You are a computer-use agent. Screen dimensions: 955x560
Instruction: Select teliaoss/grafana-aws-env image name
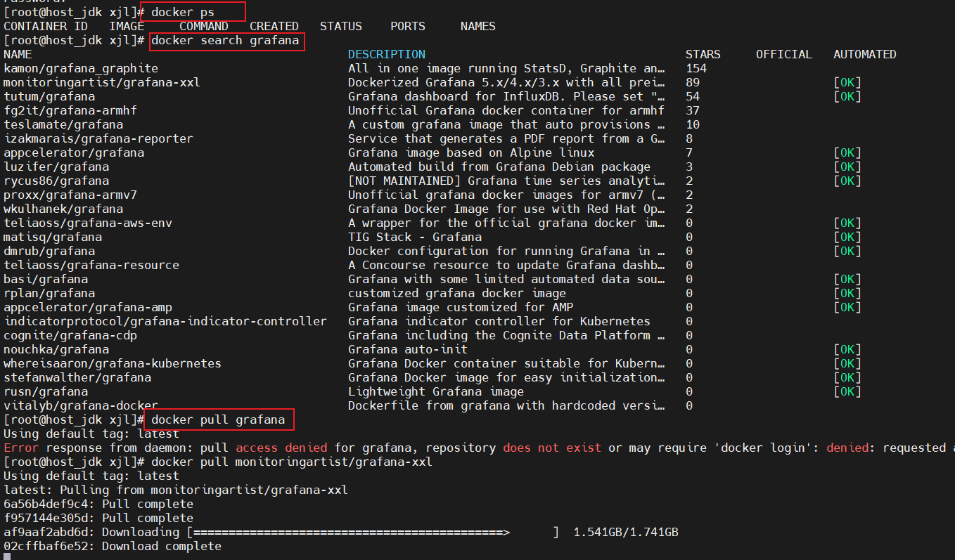(x=88, y=223)
